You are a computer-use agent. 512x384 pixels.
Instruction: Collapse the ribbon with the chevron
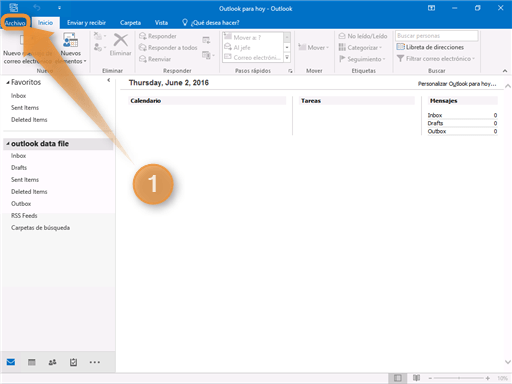pyautogui.click(x=505, y=71)
